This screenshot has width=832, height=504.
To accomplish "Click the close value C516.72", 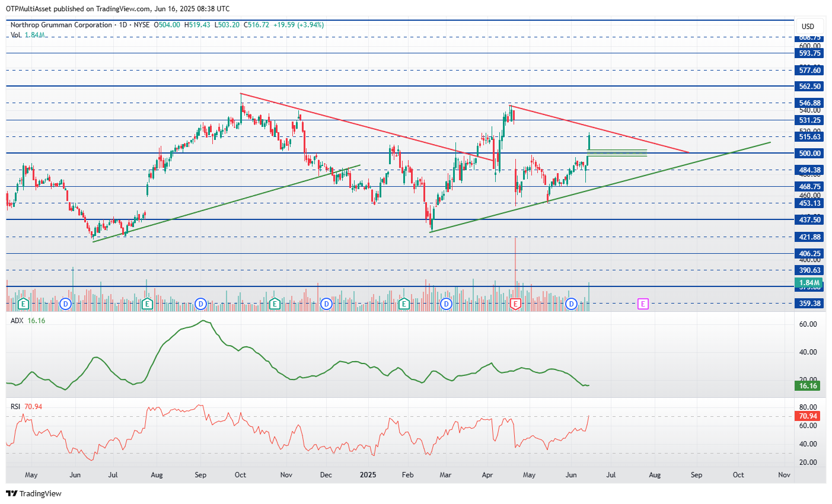I will [x=256, y=25].
